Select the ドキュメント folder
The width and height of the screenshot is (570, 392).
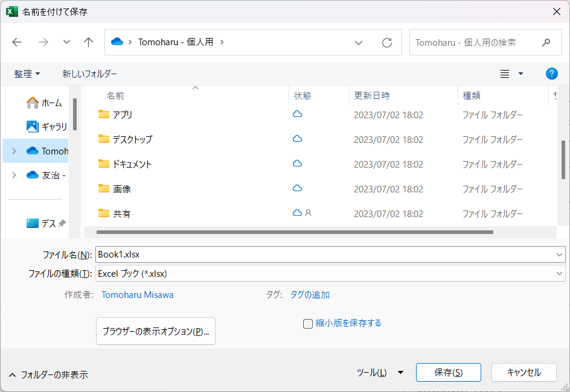[125, 164]
